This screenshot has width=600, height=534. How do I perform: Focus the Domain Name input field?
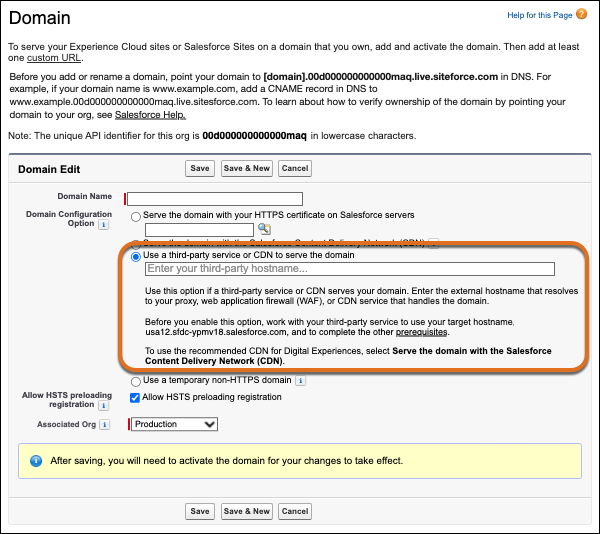[x=215, y=199]
